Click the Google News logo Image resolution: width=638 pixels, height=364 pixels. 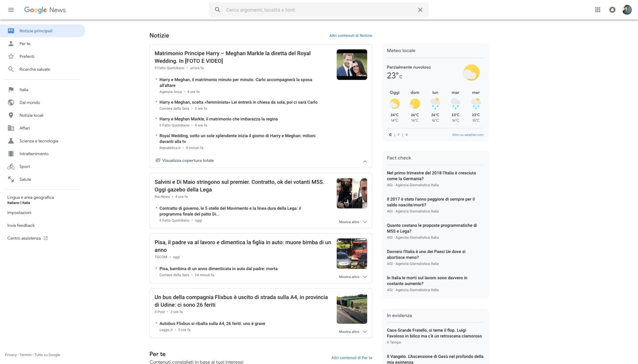tap(45, 10)
